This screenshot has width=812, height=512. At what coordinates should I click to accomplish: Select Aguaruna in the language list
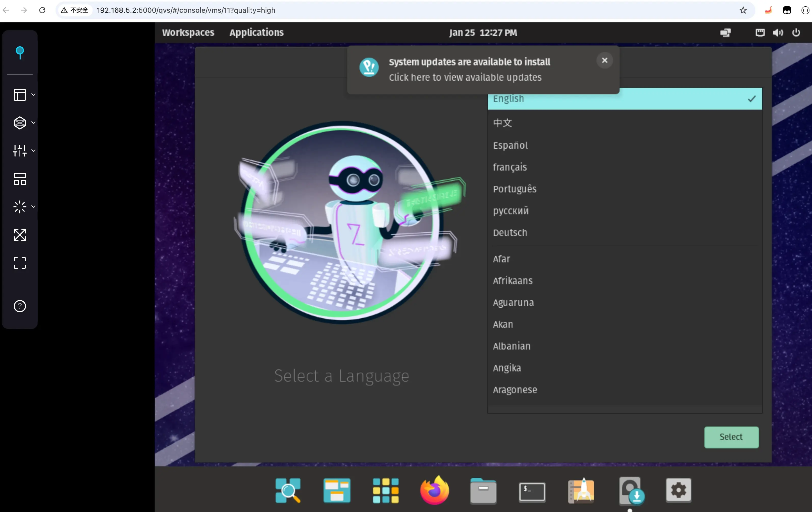[x=625, y=303]
